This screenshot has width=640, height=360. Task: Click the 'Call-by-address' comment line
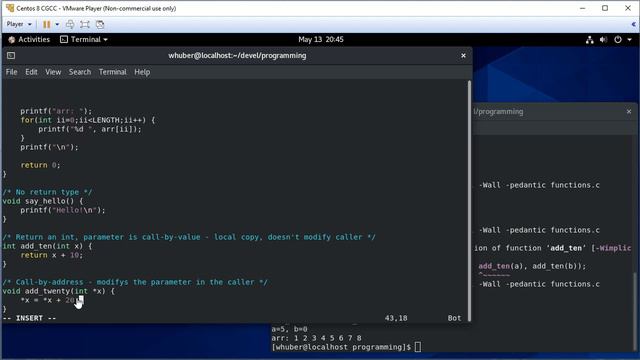pos(135,282)
